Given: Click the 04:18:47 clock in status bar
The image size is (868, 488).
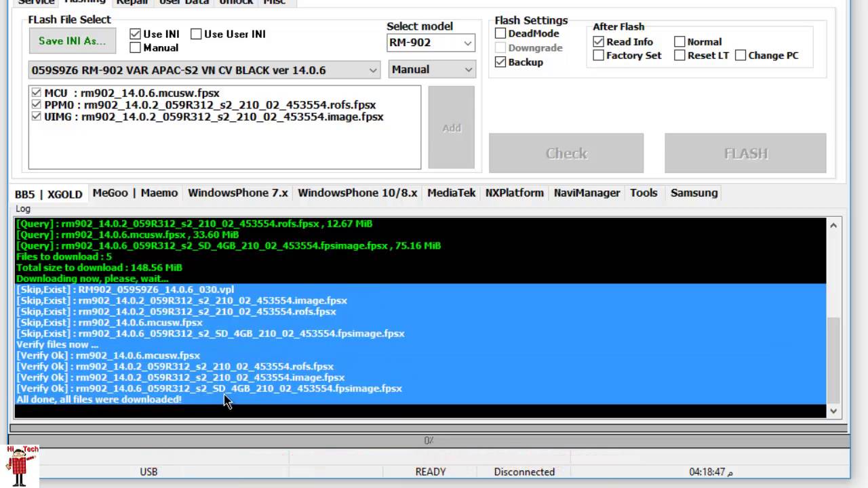Looking at the screenshot, I should [711, 472].
